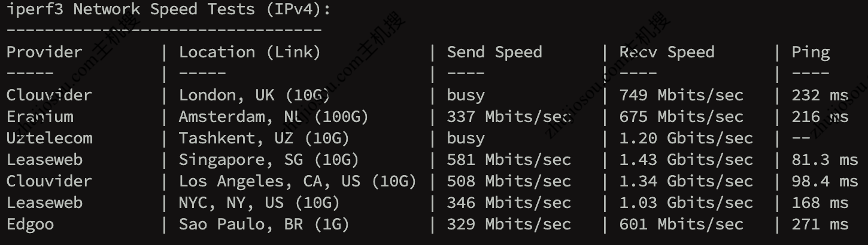Click the 271 ms ping value

pos(820,225)
